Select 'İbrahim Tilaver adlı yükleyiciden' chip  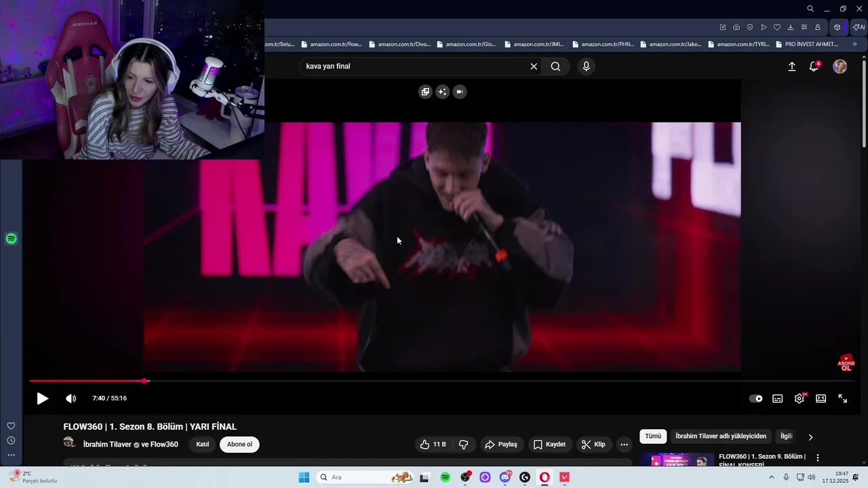[721, 436]
